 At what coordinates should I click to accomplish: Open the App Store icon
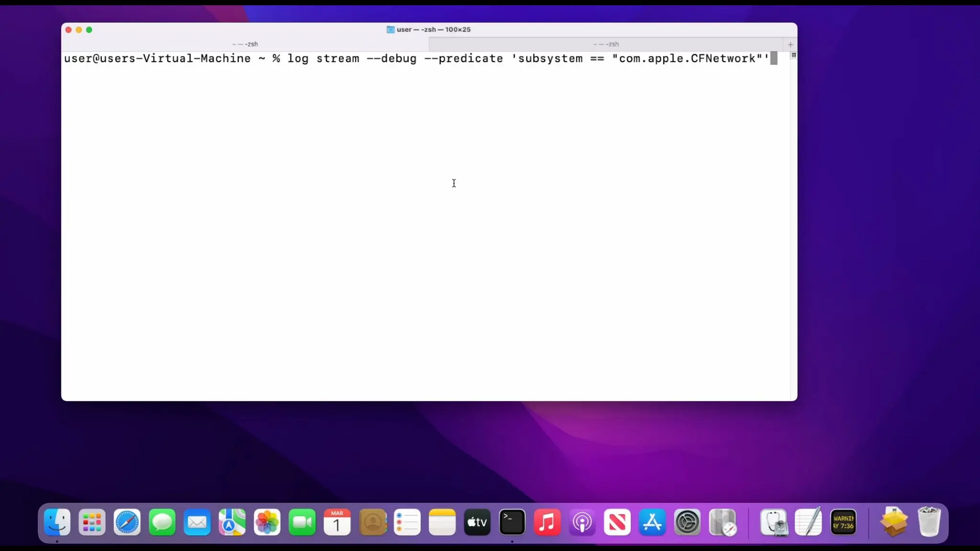(652, 522)
